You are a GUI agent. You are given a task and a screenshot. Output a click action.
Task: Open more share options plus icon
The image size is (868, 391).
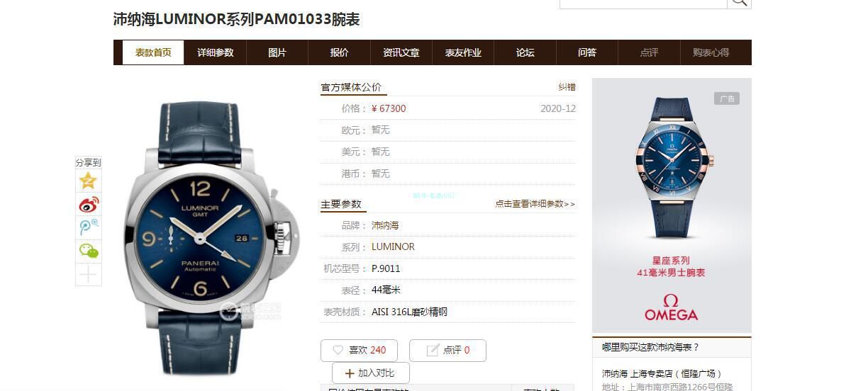click(x=89, y=274)
